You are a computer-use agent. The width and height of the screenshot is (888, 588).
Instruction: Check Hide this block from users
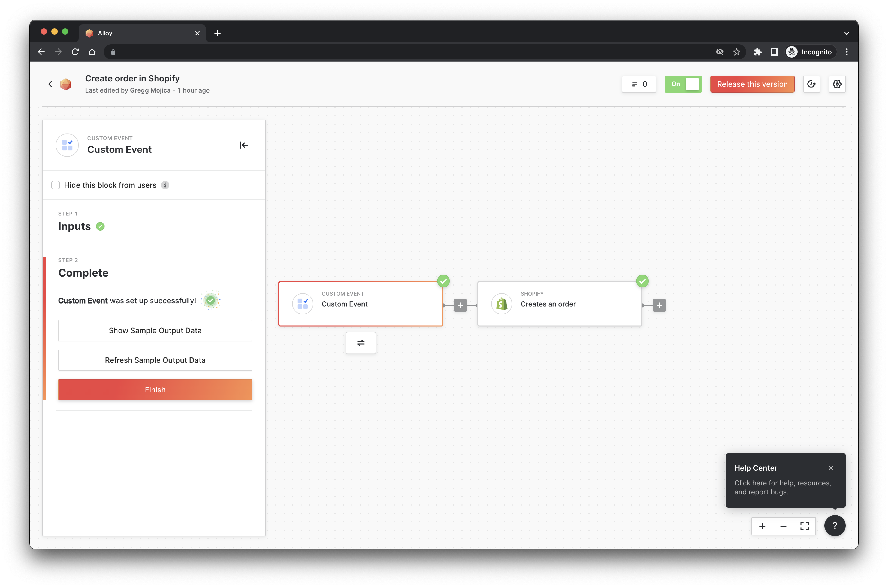(56, 185)
